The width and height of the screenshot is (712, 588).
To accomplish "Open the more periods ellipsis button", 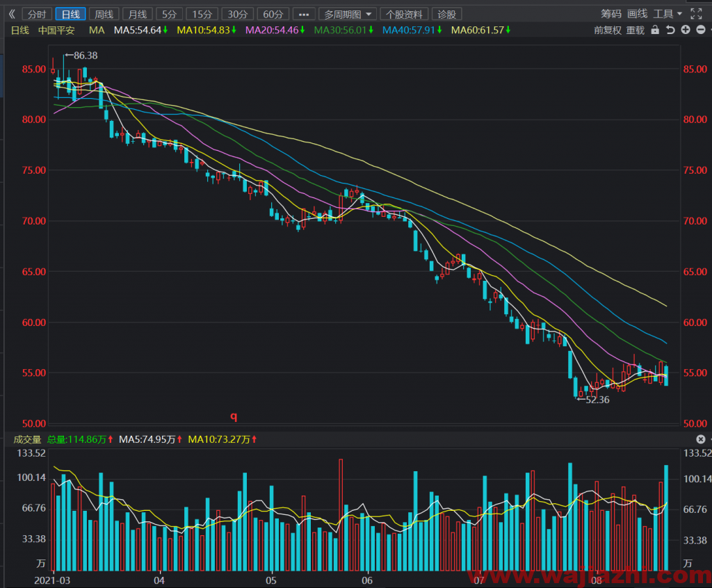I will click(304, 14).
